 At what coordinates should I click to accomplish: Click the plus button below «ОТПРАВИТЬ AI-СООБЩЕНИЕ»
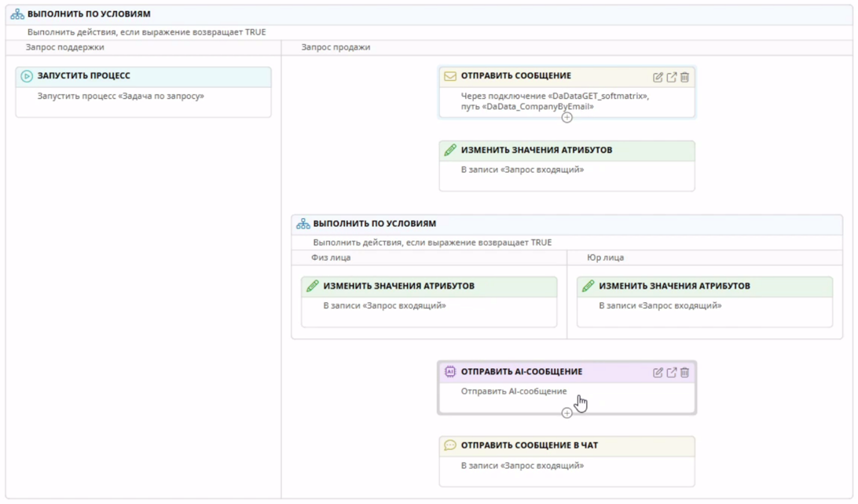[x=566, y=411]
